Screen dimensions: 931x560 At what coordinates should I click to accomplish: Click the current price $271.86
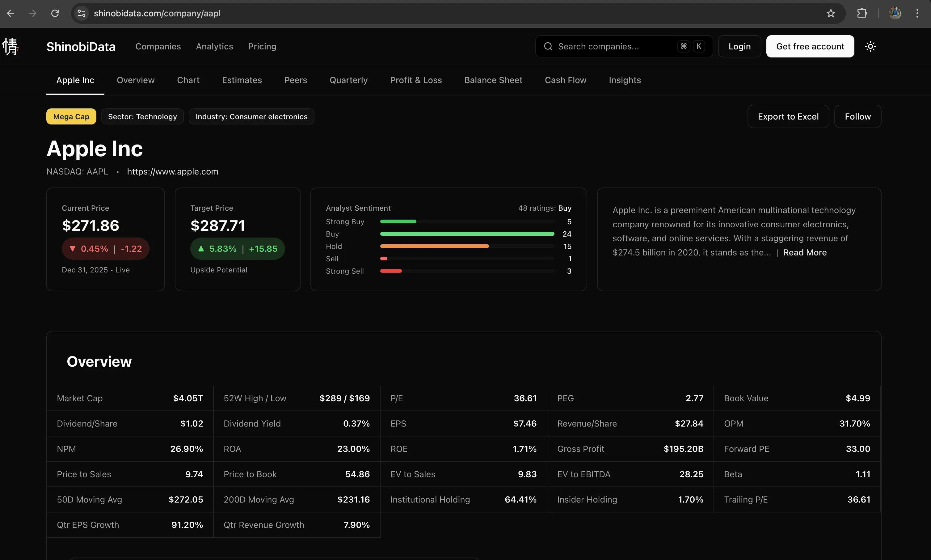point(90,226)
